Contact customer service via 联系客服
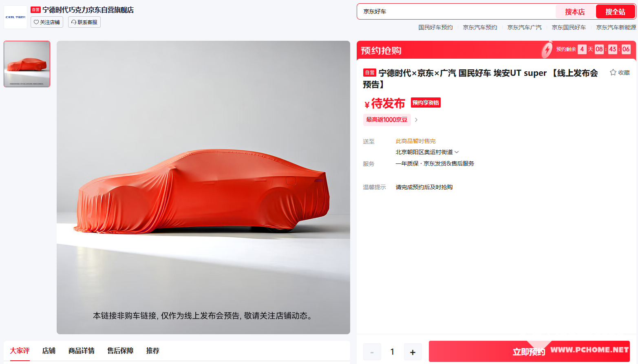The width and height of the screenshot is (638, 364). coord(84,22)
